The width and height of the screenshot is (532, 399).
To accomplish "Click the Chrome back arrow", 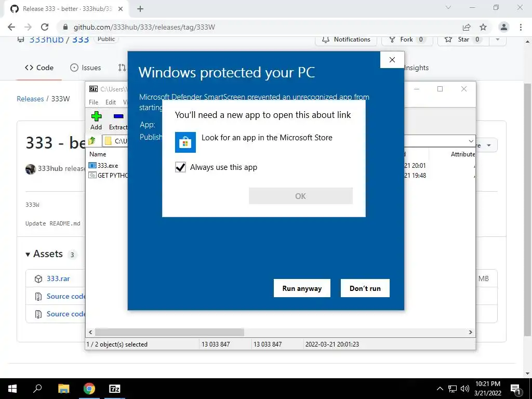I will click(11, 27).
